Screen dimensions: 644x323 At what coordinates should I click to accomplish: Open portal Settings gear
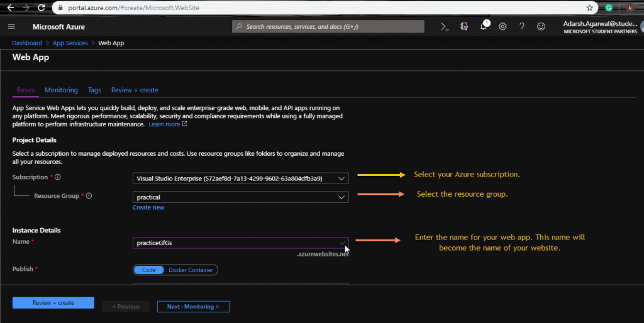502,26
